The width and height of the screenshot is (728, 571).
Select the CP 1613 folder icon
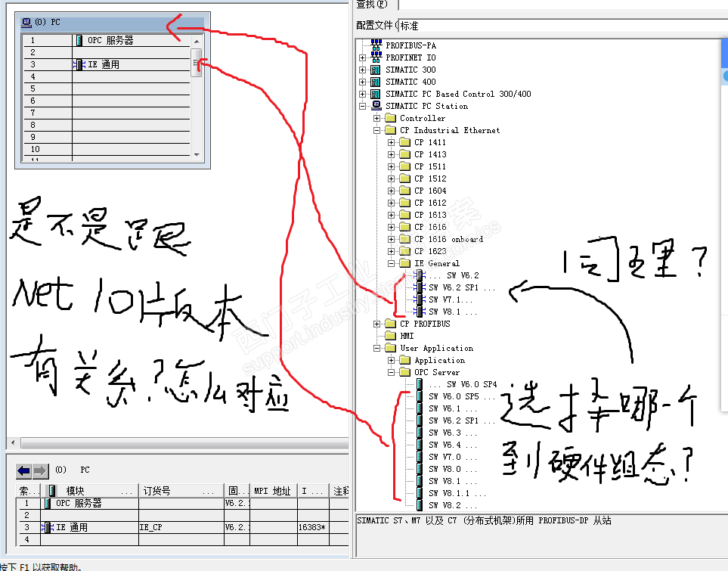click(405, 215)
